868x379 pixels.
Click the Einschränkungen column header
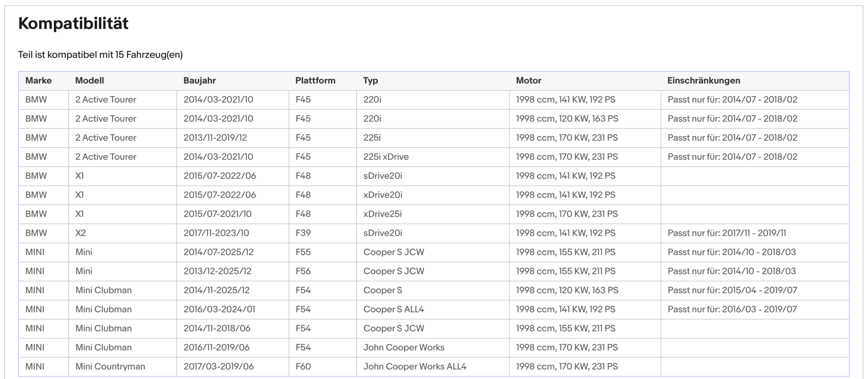point(704,81)
